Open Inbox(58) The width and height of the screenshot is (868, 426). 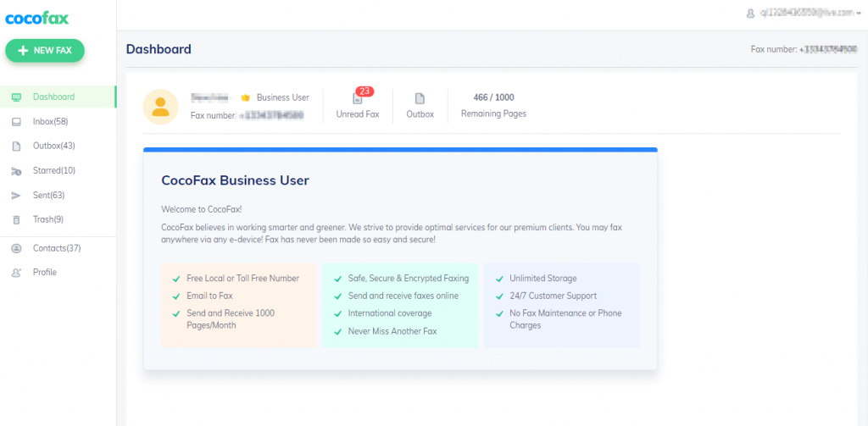click(x=50, y=121)
